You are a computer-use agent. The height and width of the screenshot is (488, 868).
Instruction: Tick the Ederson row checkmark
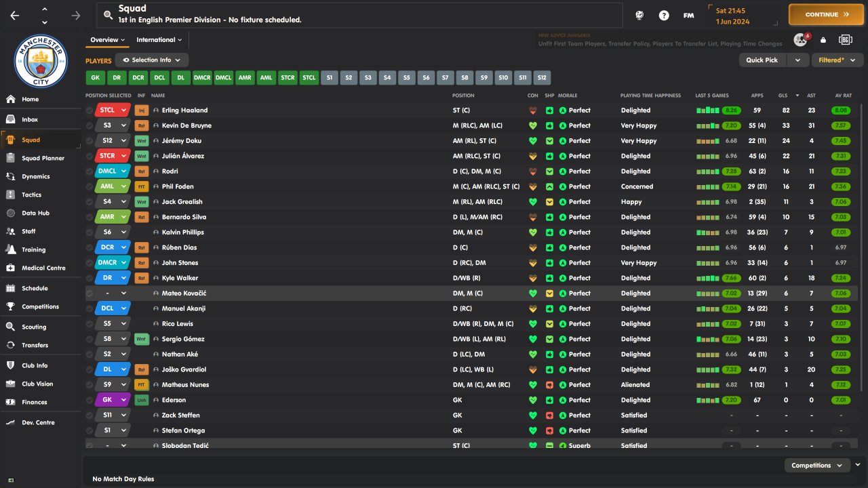(x=90, y=400)
